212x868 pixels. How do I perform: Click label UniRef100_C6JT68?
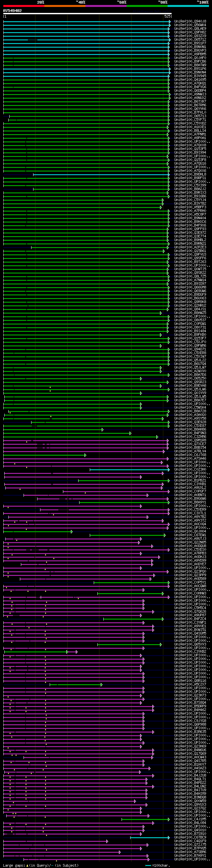[x=190, y=455]
